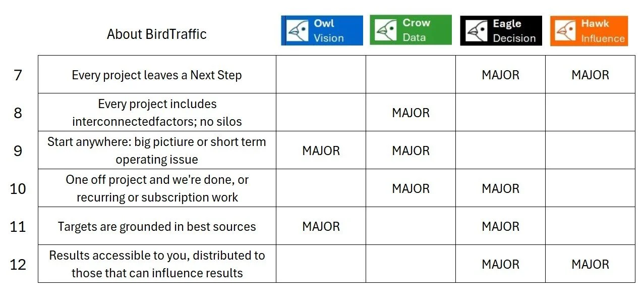Click the Hawk Influence bird icon
Viewport: 644px width, 299px height.
[565, 31]
